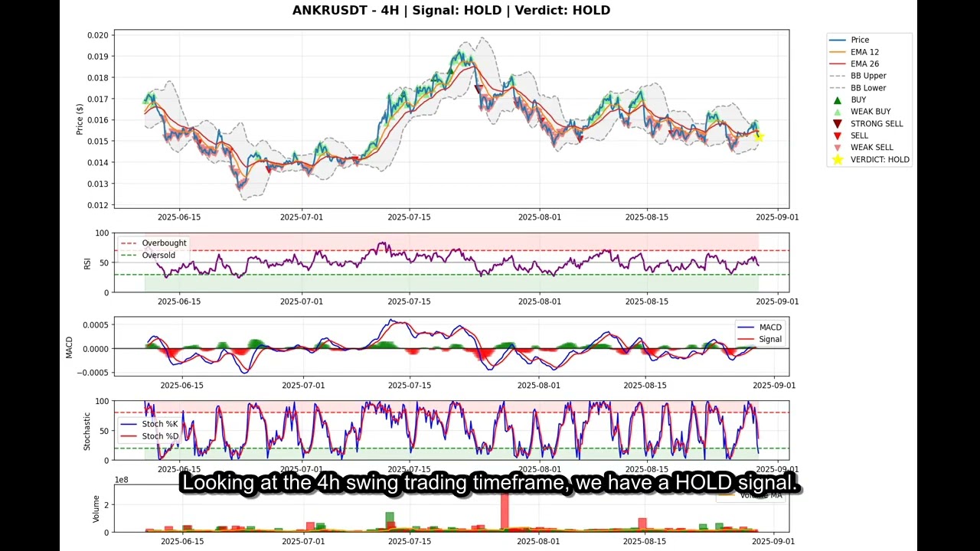Click the 0.0000 MACD tick label

94,349
